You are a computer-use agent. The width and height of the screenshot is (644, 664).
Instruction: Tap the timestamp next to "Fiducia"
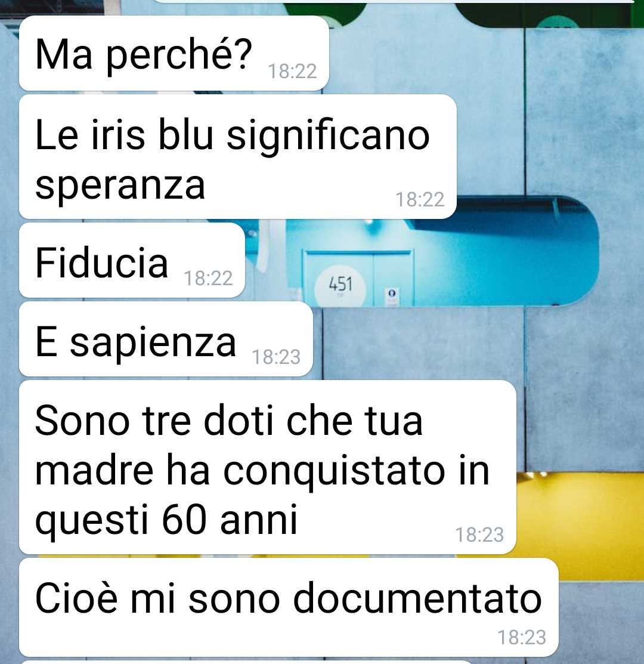(x=208, y=278)
